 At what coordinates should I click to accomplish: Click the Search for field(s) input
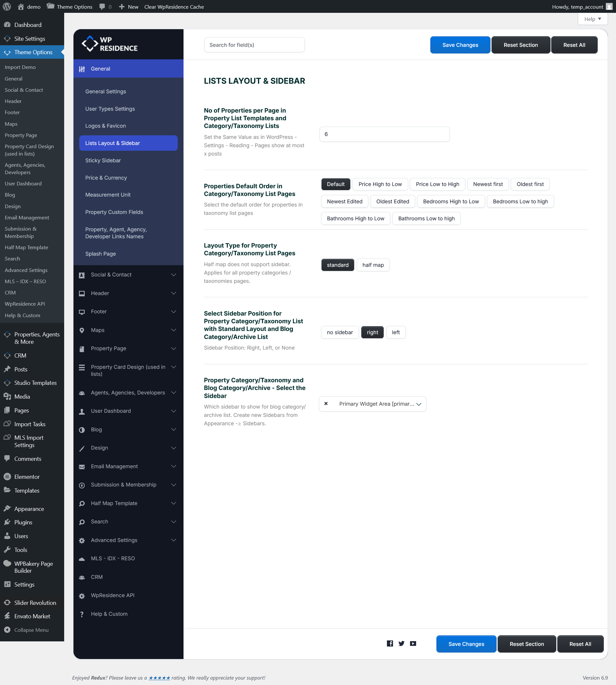(x=254, y=45)
